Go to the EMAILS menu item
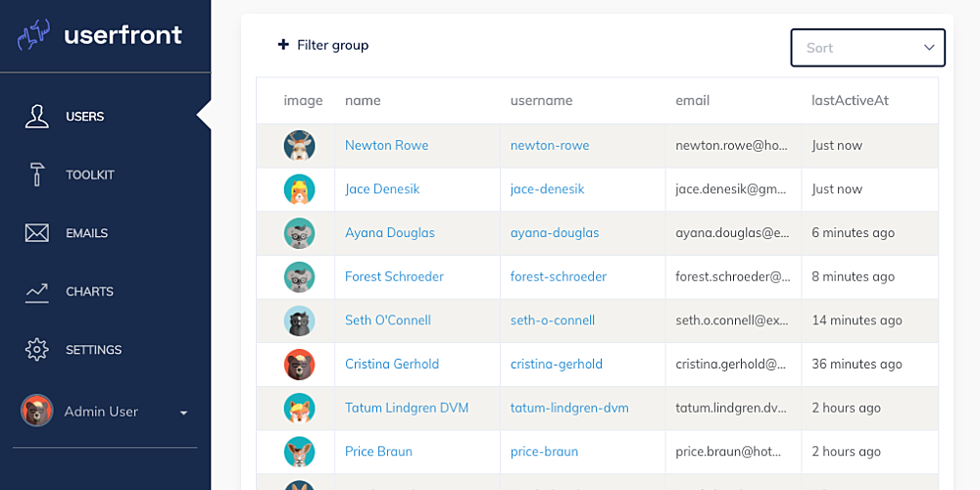Image resolution: width=980 pixels, height=490 pixels. coord(87,233)
